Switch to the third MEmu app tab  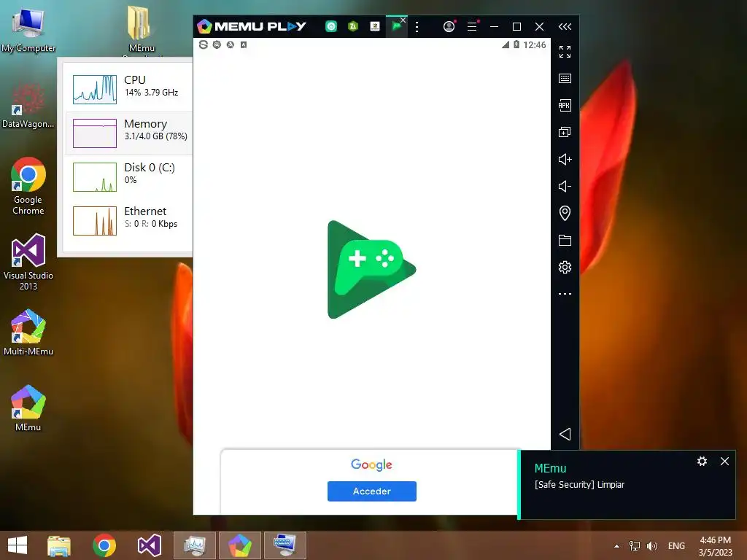(375, 27)
